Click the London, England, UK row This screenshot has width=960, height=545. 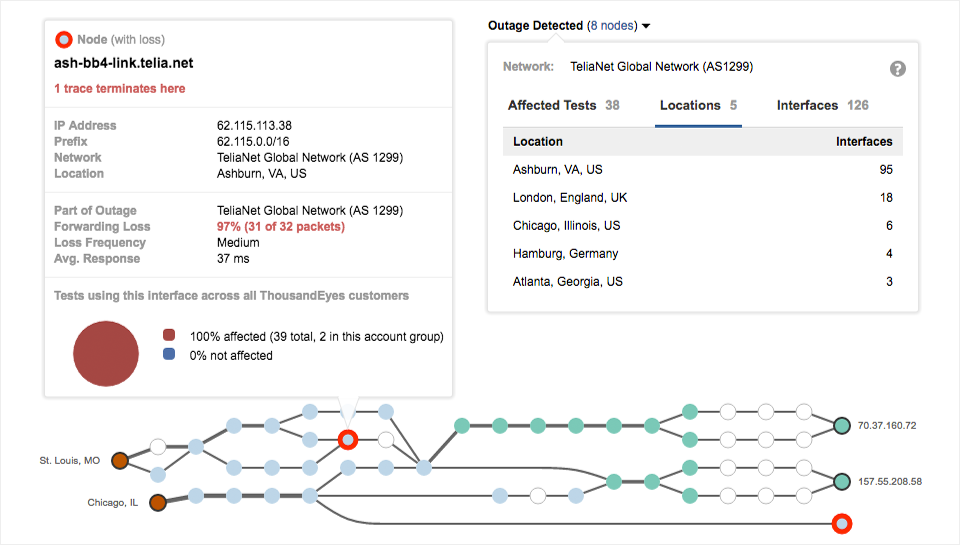point(702,198)
